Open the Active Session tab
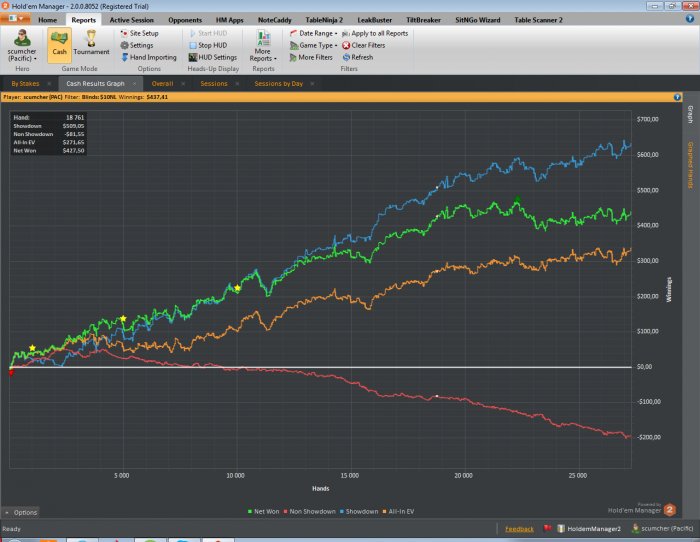 coord(131,20)
